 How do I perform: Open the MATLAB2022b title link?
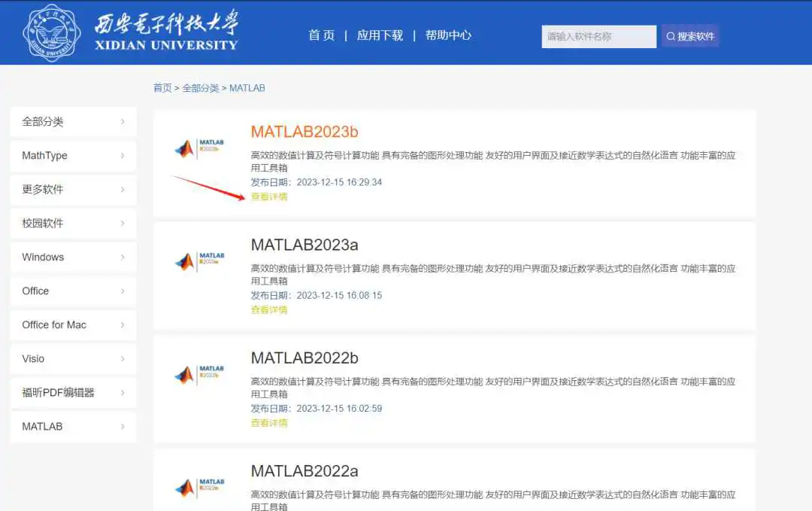pyautogui.click(x=304, y=357)
